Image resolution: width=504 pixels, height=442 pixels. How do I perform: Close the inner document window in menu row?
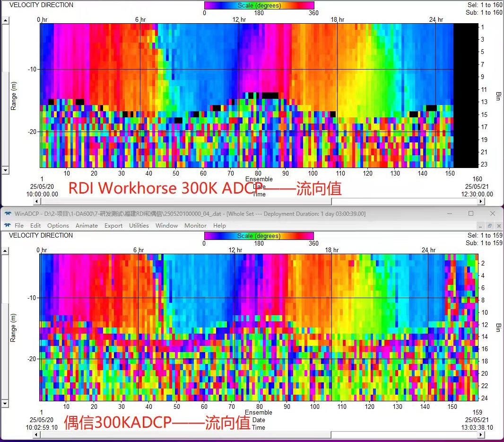pyautogui.click(x=498, y=226)
